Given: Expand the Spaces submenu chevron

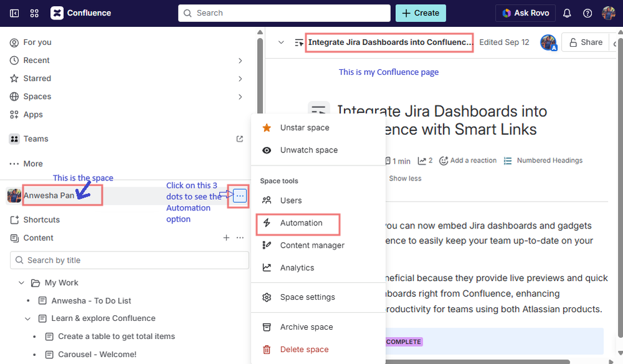Looking at the screenshot, I should (240, 97).
